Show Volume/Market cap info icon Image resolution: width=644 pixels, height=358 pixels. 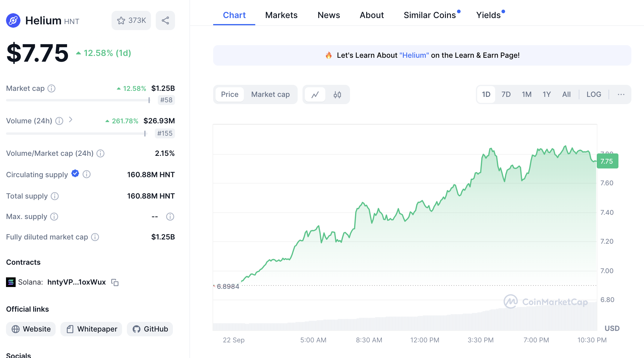(100, 153)
